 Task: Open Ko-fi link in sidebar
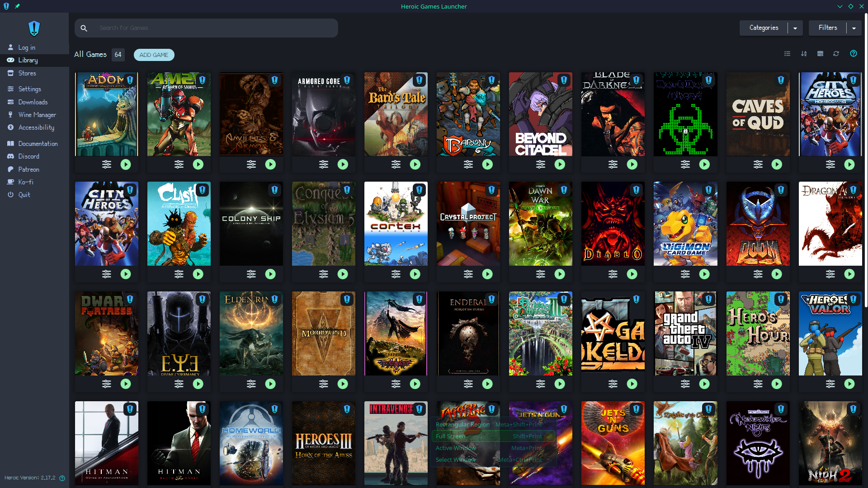point(34,182)
